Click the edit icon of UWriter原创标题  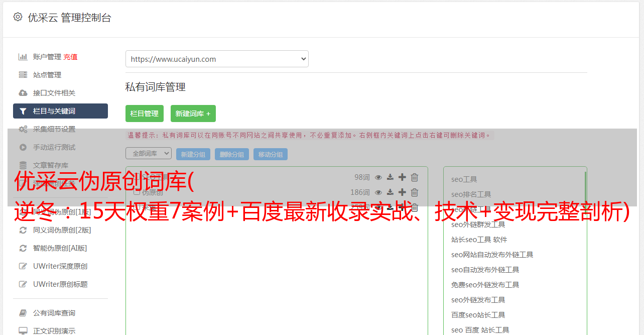coord(23,284)
